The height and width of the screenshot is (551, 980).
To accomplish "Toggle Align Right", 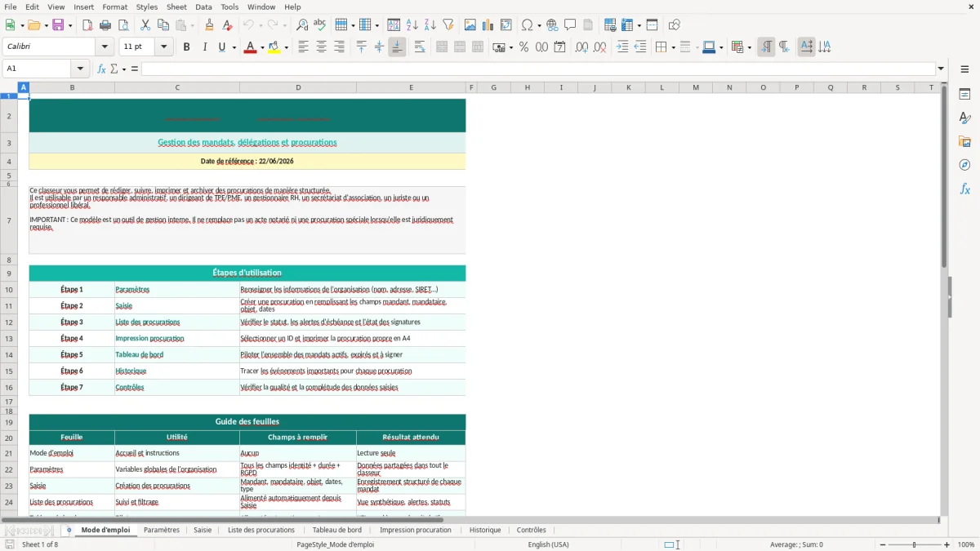I will [339, 47].
